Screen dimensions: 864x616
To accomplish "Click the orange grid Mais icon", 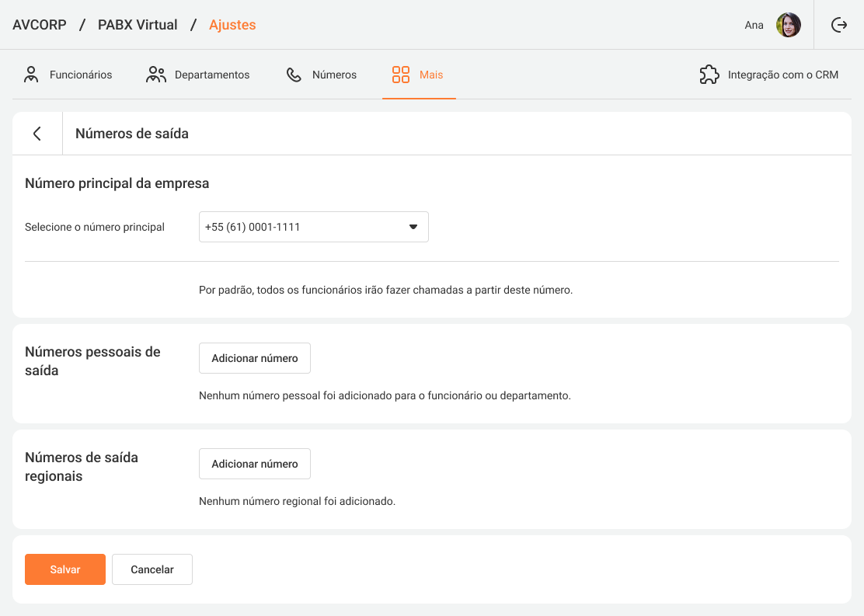I will tap(401, 75).
